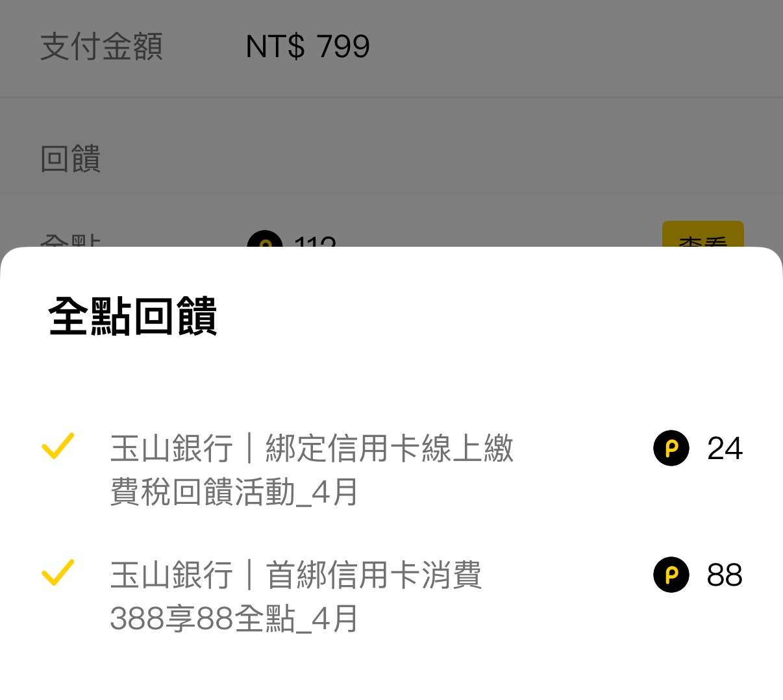Tap the yellow checkmark beside 首綁信用卡消費
Viewport: 783px width, 700px height.
click(x=58, y=573)
